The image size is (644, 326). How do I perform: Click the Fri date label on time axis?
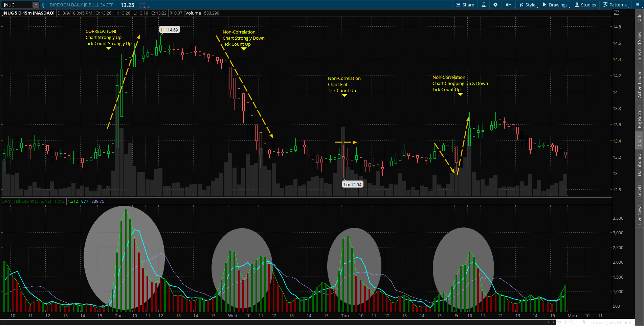pyautogui.click(x=457, y=316)
